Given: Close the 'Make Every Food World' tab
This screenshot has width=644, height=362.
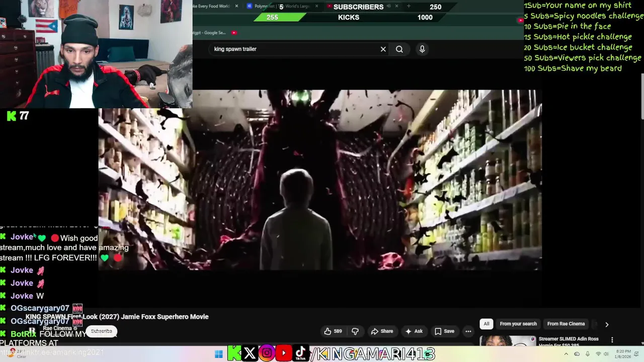Looking at the screenshot, I should pyautogui.click(x=236, y=7).
